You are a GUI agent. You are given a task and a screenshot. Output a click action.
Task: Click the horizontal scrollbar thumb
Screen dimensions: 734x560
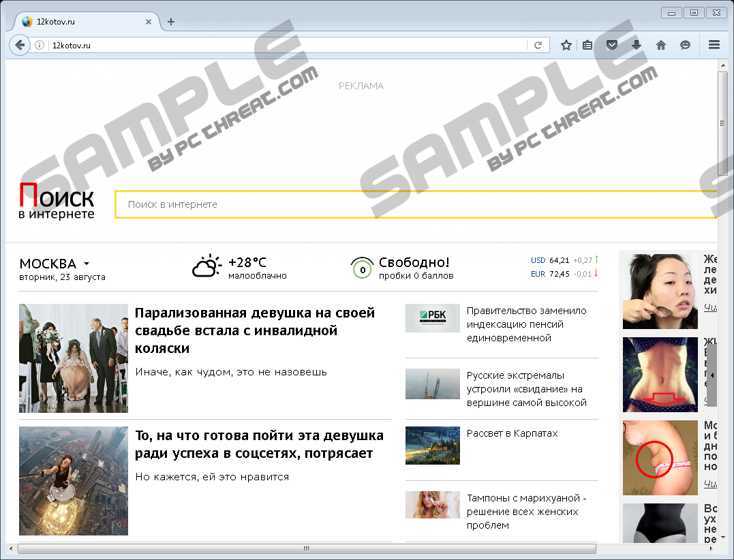(307, 548)
